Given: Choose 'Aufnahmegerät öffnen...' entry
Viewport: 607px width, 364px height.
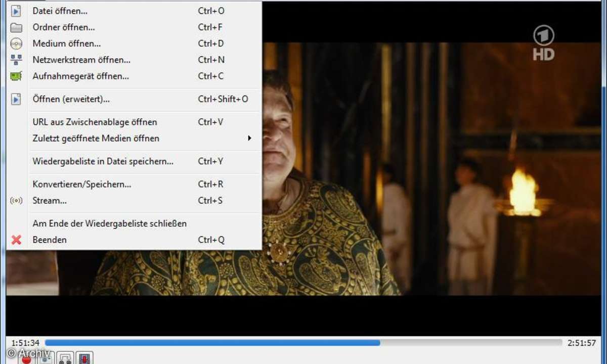Looking at the screenshot, I should click(x=134, y=76).
